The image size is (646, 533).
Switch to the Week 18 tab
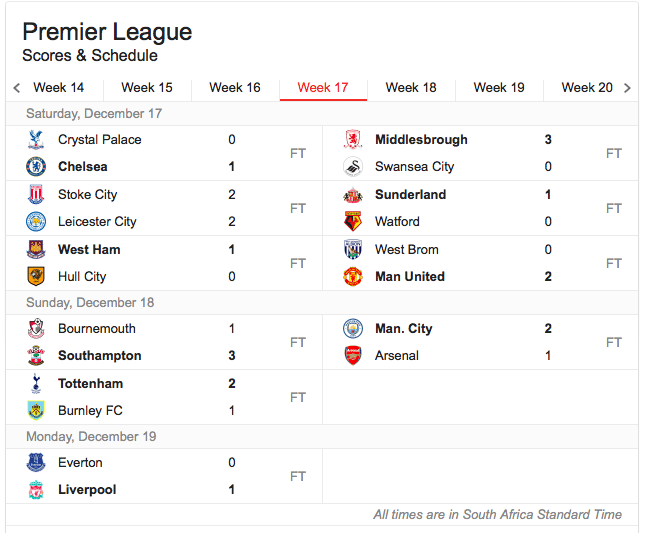tap(411, 88)
